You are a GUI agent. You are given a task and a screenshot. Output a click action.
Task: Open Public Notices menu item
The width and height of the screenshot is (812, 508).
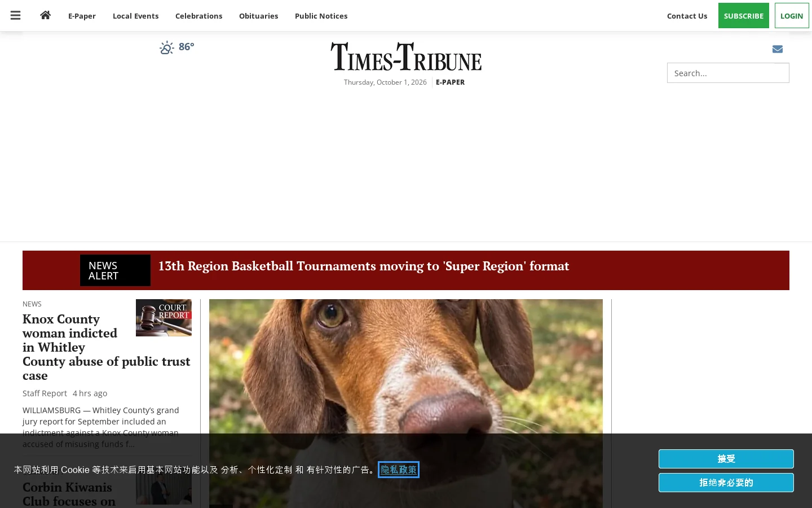[x=321, y=16]
